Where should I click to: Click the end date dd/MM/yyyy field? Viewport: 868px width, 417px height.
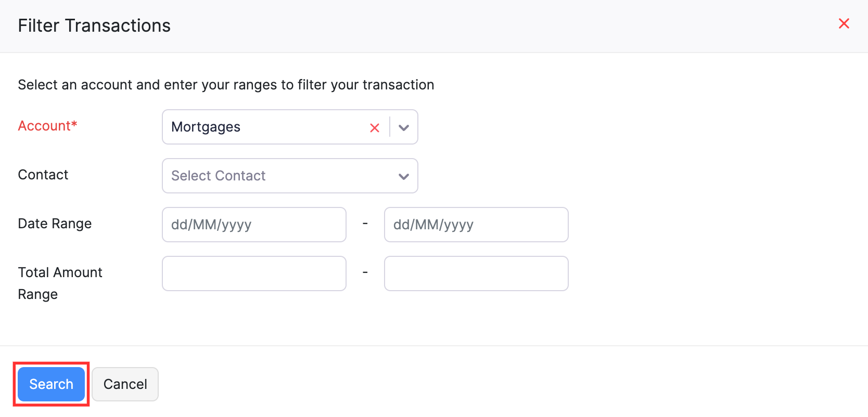point(476,224)
